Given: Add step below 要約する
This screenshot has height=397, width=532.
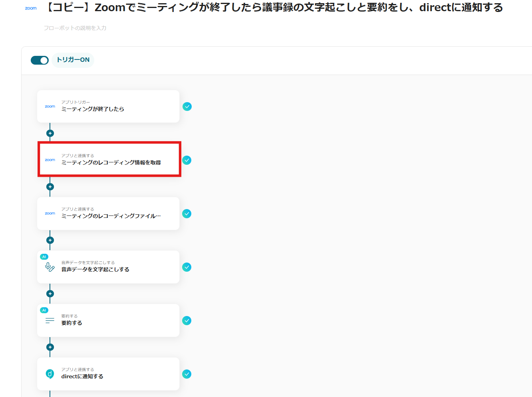Looking at the screenshot, I should point(50,347).
